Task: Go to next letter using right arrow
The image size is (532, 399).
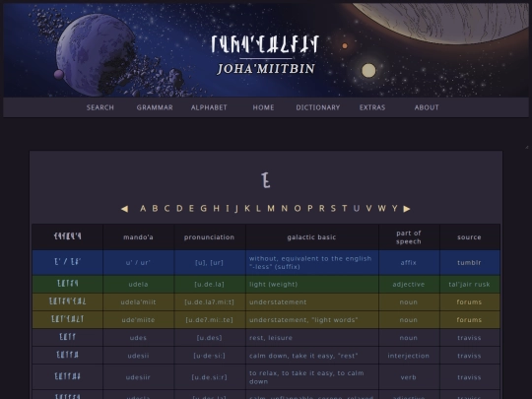Action: (x=407, y=209)
